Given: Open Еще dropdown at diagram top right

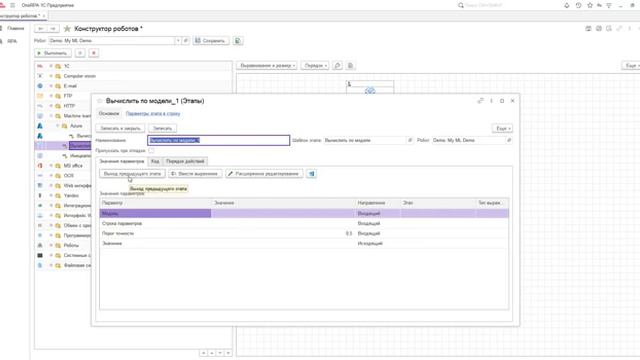Looking at the screenshot, I should coord(631,65).
